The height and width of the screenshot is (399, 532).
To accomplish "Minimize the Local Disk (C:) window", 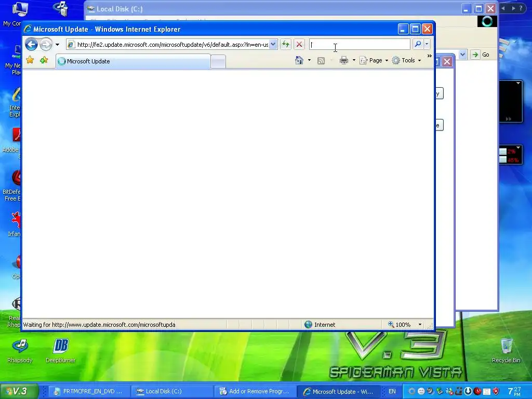I will click(467, 9).
